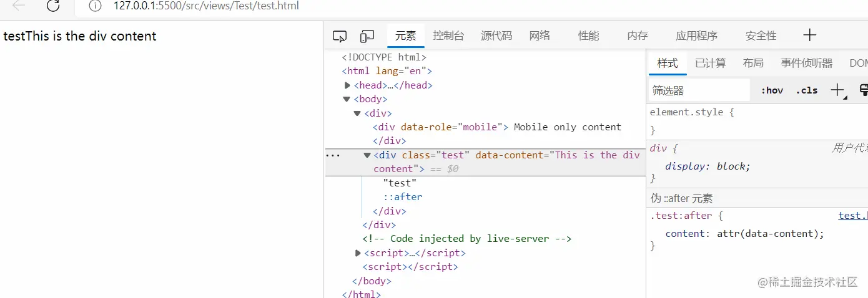Activate the inspect element picker icon

tap(340, 36)
